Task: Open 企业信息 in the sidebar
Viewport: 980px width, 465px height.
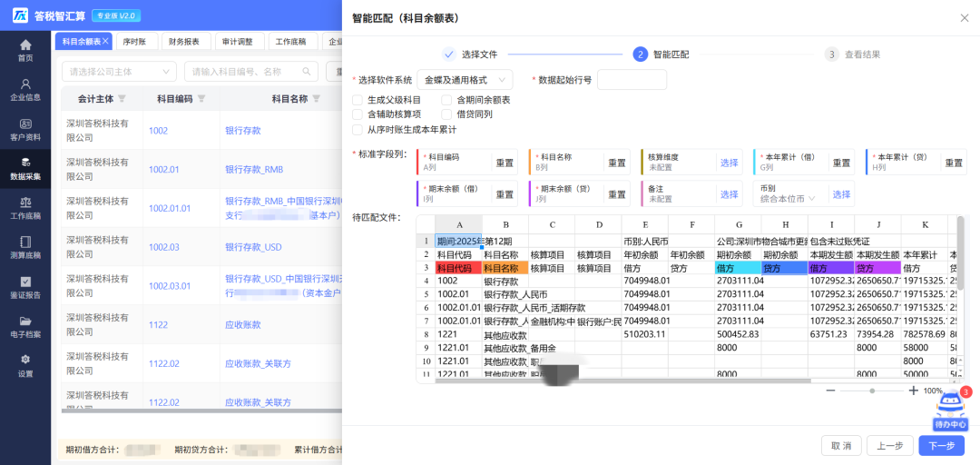Action: [25, 90]
